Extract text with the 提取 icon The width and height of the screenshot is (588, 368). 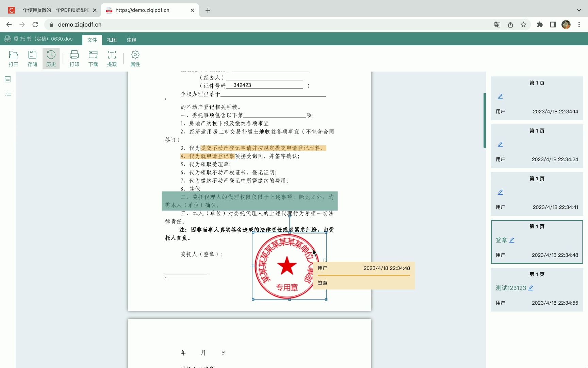pyautogui.click(x=112, y=59)
